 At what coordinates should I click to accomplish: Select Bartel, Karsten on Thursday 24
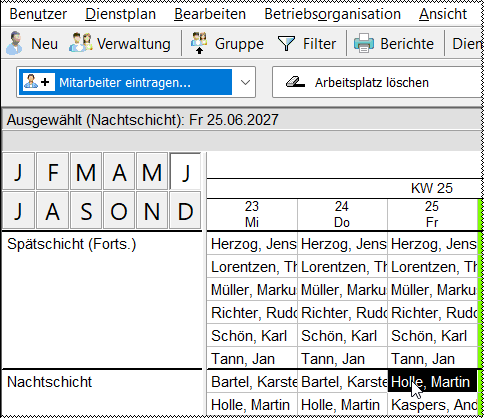[342, 382]
